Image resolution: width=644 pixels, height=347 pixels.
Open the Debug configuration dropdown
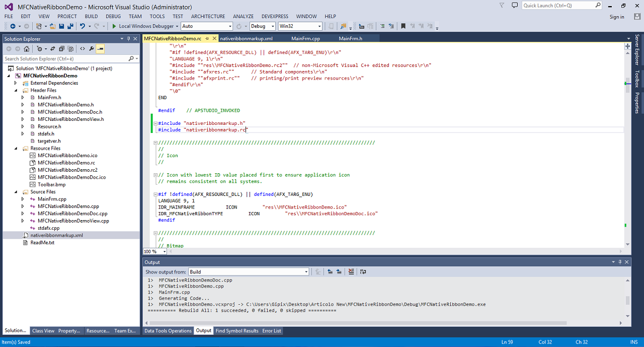pos(262,26)
